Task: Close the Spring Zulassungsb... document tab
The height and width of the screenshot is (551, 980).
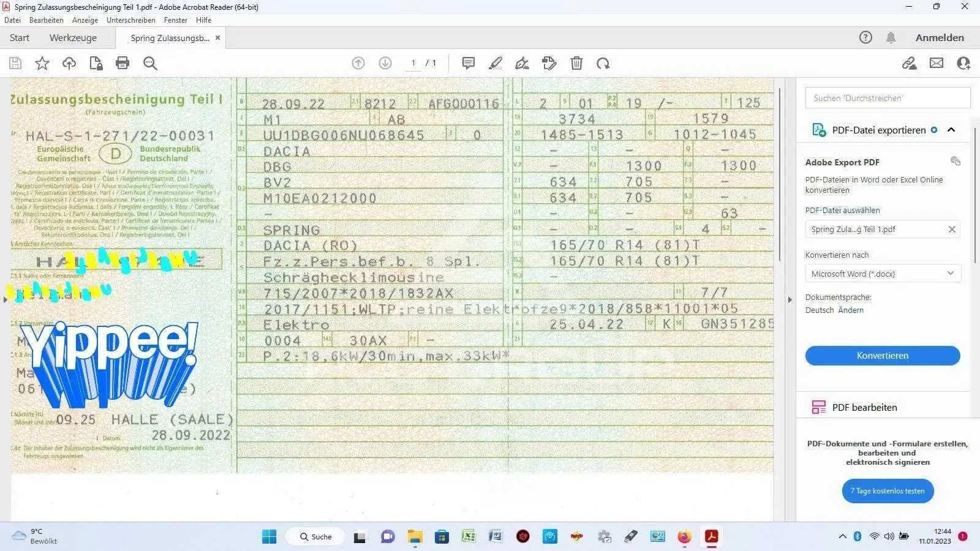Action: click(217, 38)
